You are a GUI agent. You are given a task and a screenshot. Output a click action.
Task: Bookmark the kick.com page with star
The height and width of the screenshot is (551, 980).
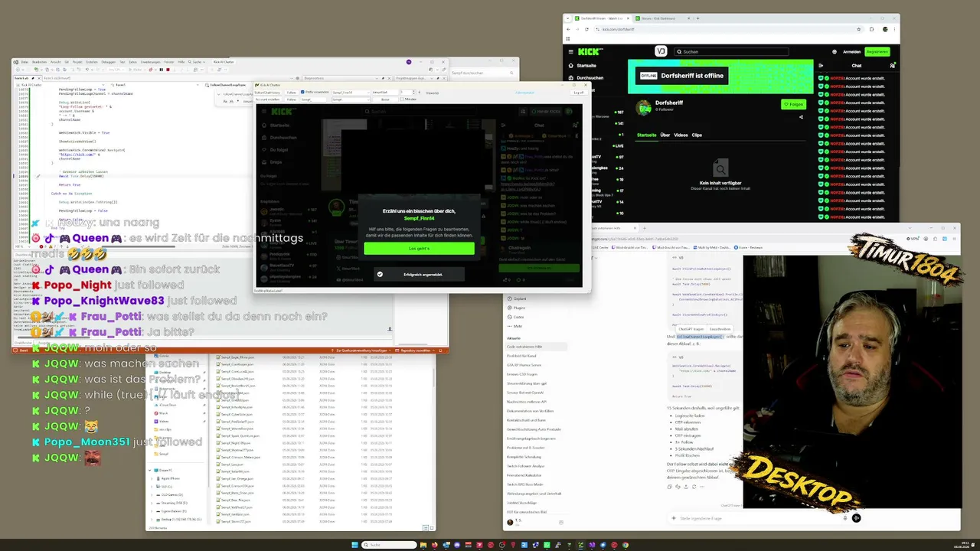coord(858,29)
